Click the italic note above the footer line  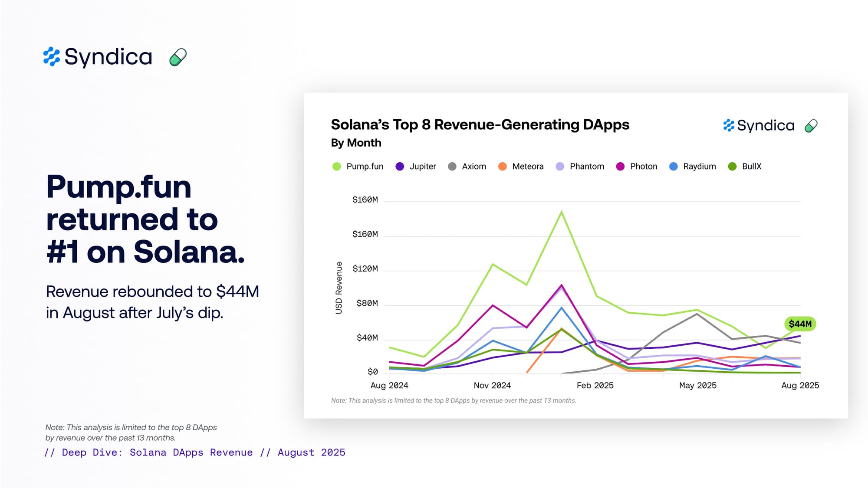(131, 432)
